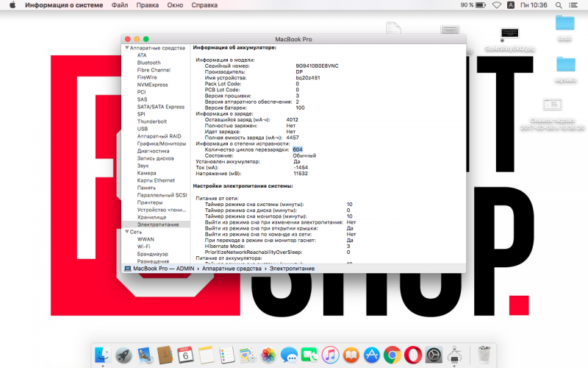This screenshot has height=368, width=588.
Task: Open iTunes in the dock
Action: coord(329,355)
